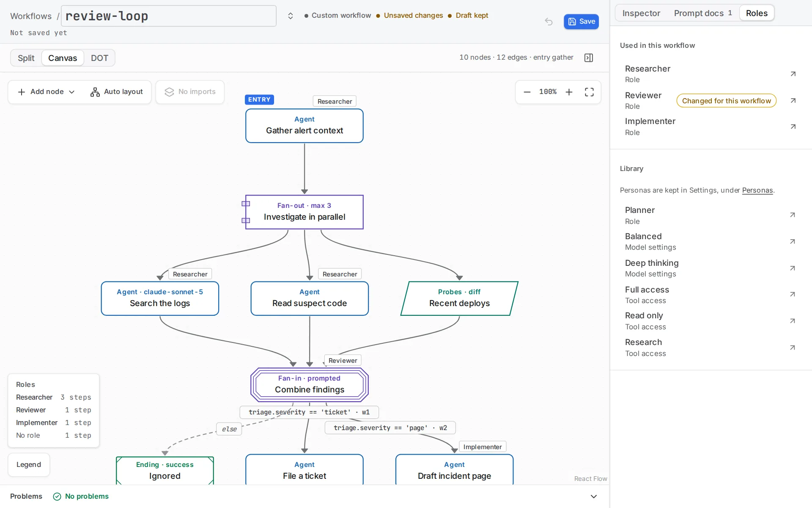Switch to Canvas view
Image resolution: width=812 pixels, height=508 pixels.
click(x=63, y=58)
